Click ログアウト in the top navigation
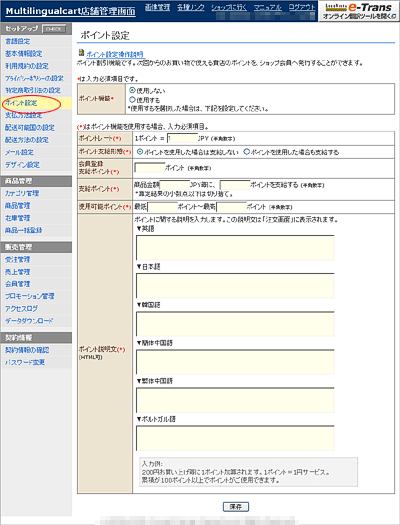Viewport: 400px width, 525px height. (302, 7)
